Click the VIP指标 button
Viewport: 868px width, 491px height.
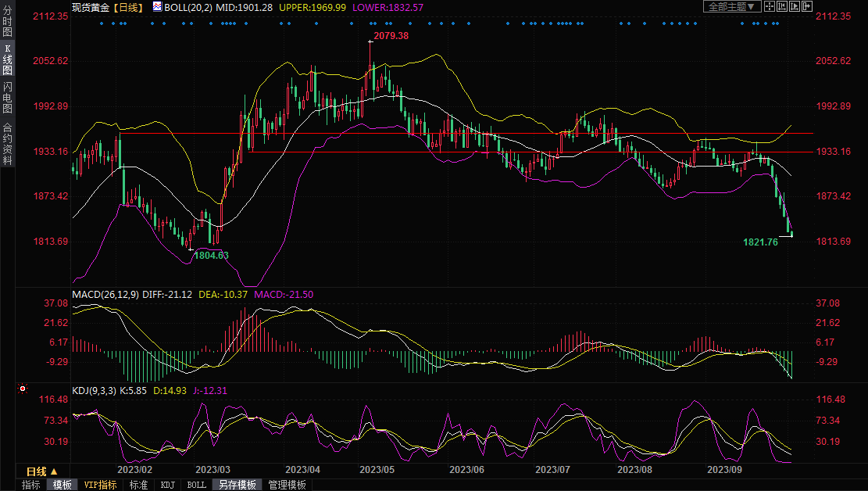(100, 485)
